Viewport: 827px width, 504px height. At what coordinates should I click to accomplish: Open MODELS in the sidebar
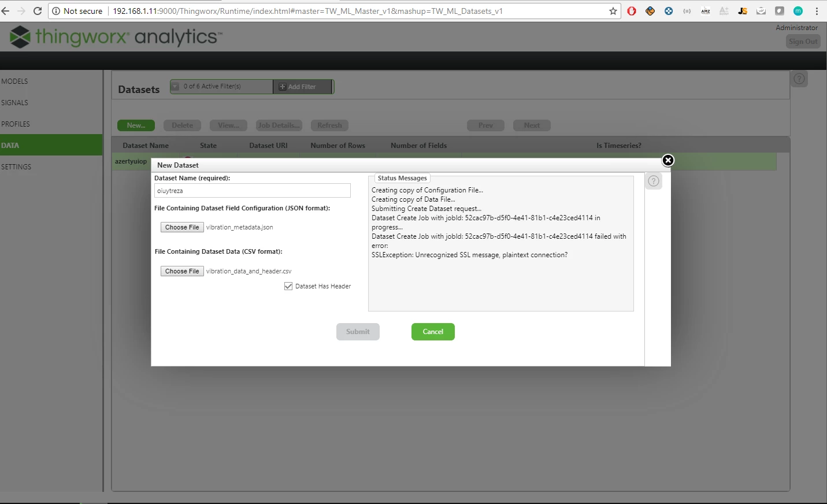[x=14, y=81]
